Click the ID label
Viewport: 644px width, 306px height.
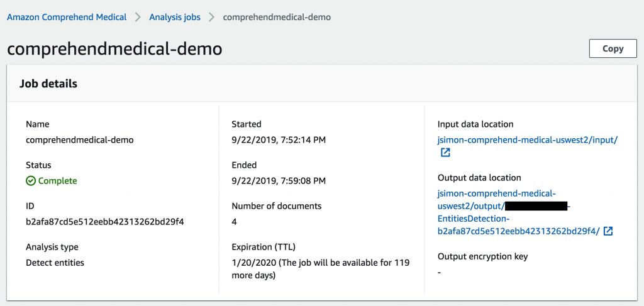point(30,206)
